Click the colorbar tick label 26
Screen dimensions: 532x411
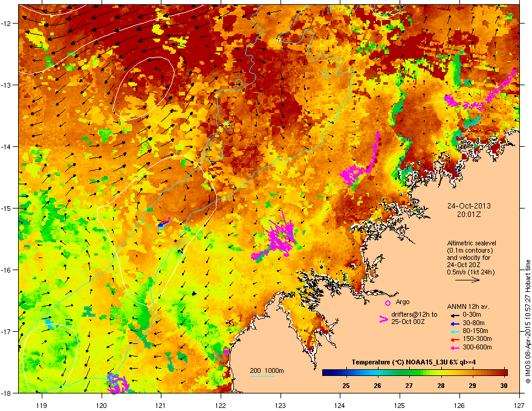(x=378, y=386)
